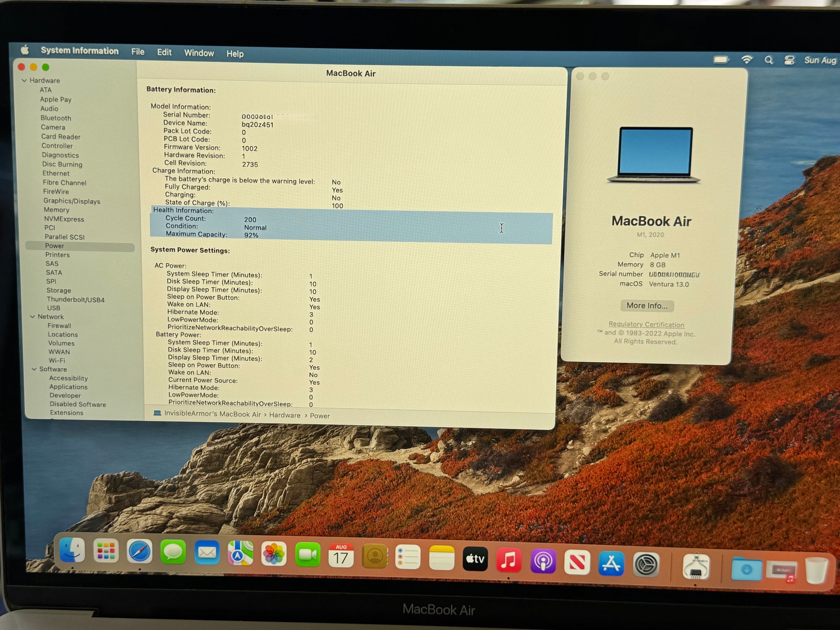The width and height of the screenshot is (840, 630).
Task: Open Safari from the dock
Action: pos(139,552)
